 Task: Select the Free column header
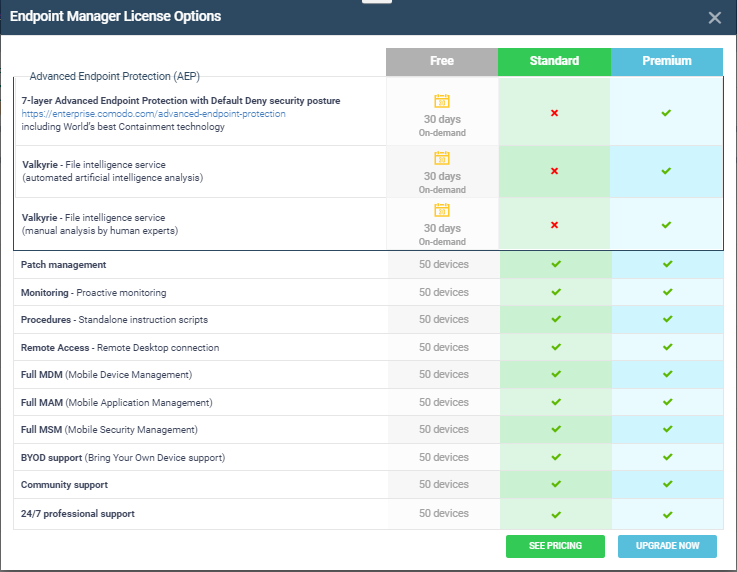coord(442,62)
